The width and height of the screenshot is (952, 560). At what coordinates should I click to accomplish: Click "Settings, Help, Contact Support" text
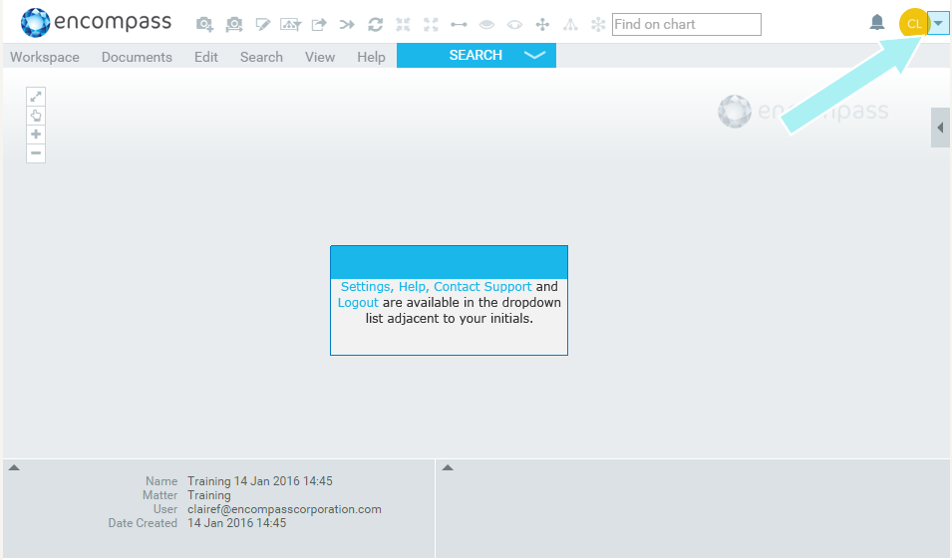coord(436,286)
